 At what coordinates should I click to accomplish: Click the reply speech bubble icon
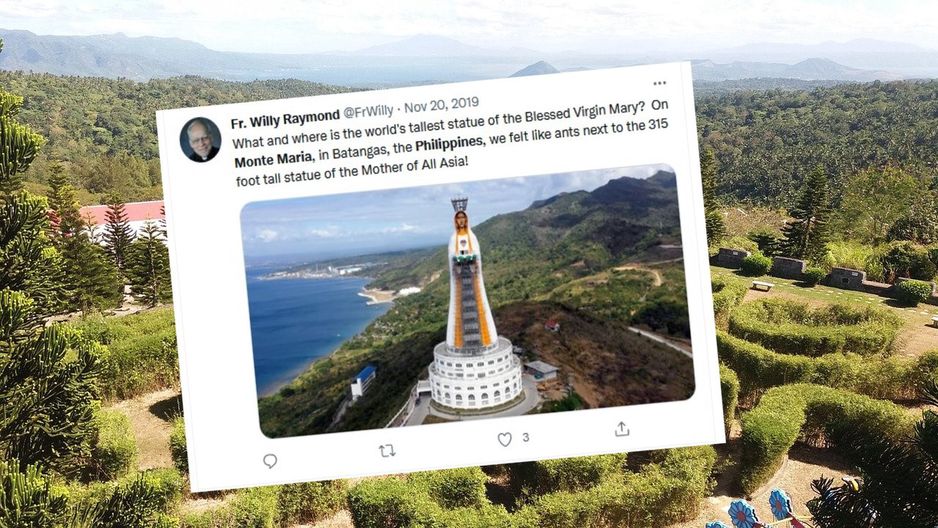[270, 460]
